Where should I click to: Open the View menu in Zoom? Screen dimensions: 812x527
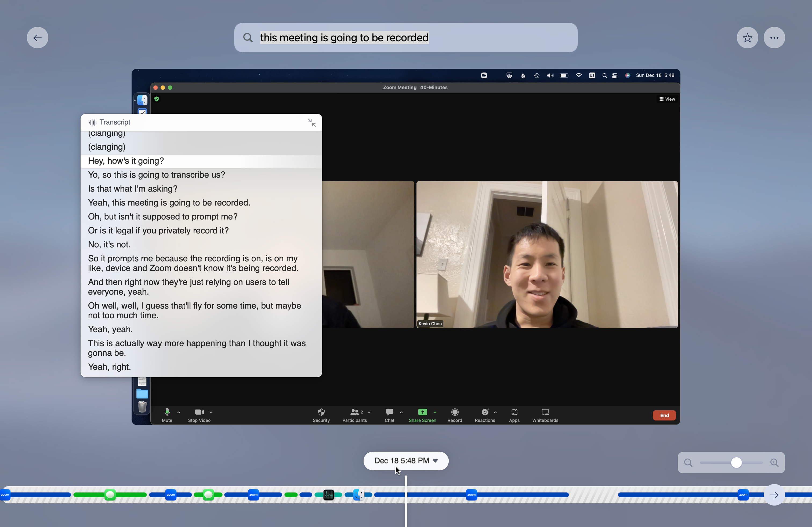point(667,99)
